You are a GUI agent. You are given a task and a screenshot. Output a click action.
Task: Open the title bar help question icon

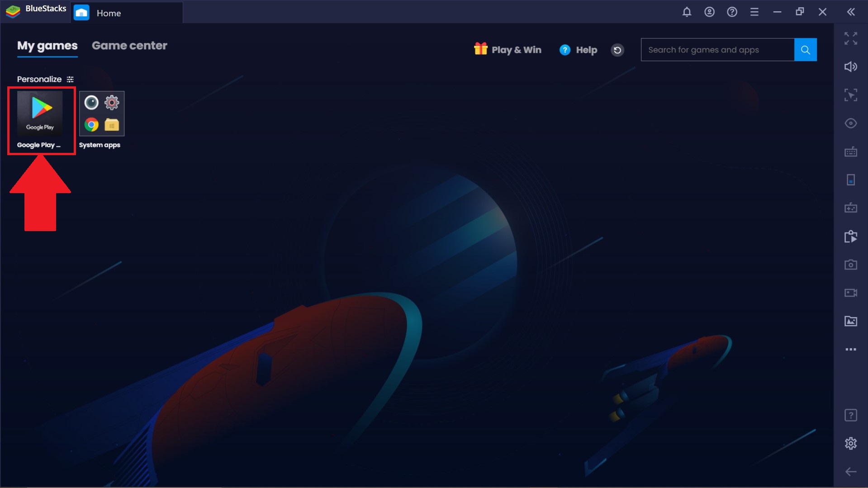coord(732,12)
